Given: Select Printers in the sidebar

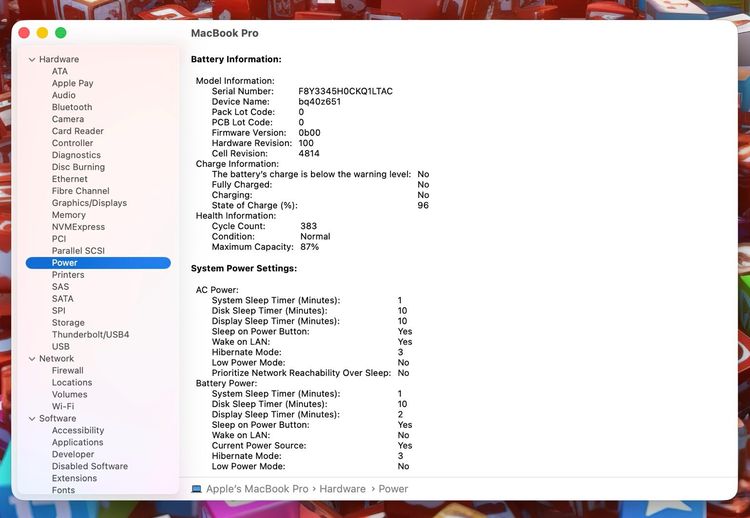Looking at the screenshot, I should click(x=68, y=275).
